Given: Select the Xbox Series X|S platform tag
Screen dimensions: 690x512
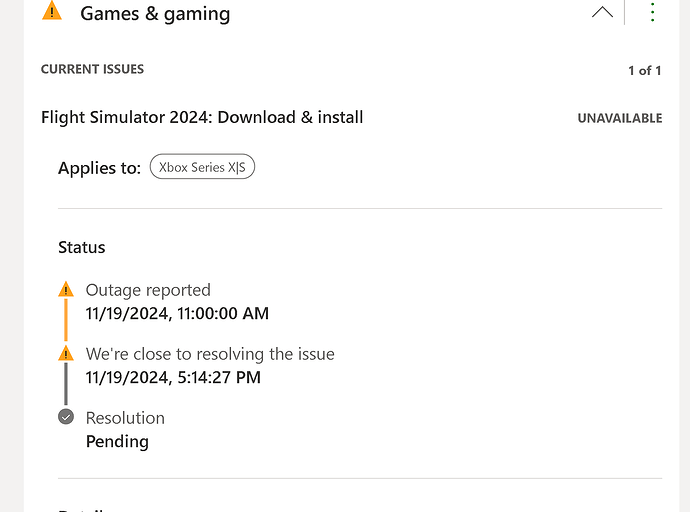Looking at the screenshot, I should 202,168.
